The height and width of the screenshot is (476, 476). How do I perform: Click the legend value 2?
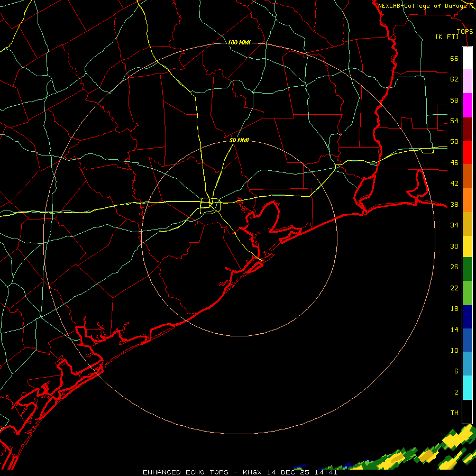[x=456, y=392]
